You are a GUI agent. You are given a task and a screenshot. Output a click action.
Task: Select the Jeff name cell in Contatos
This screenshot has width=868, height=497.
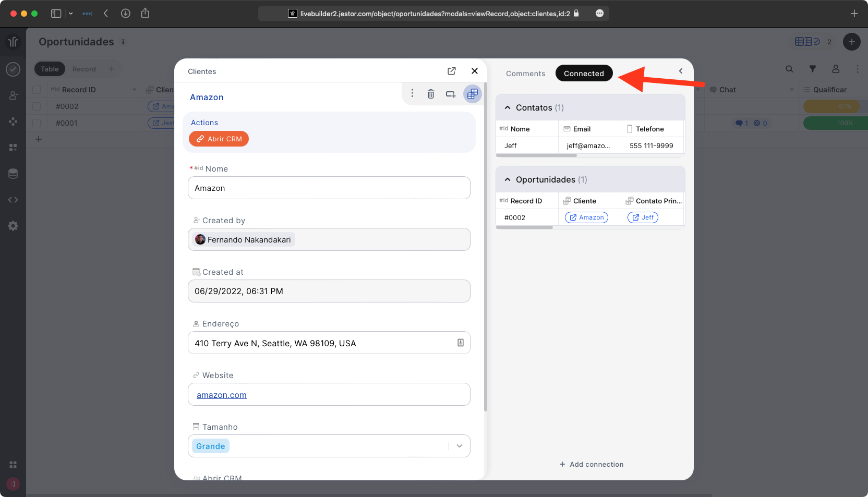(527, 146)
